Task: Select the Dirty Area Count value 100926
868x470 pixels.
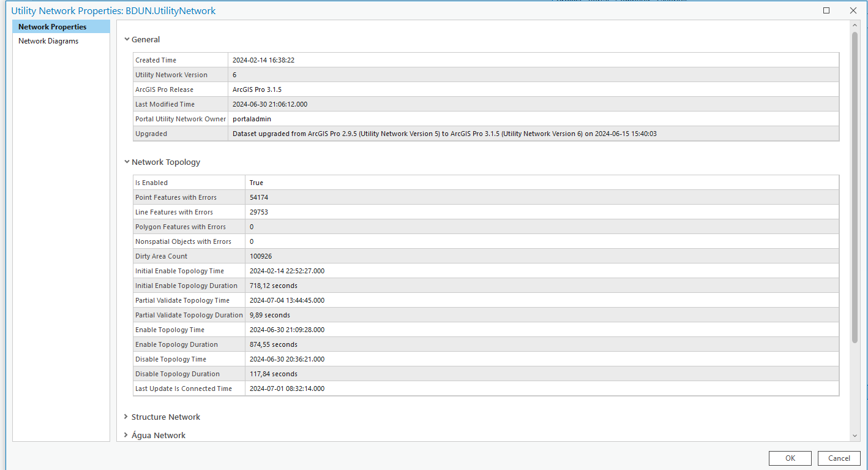Action: click(x=261, y=256)
